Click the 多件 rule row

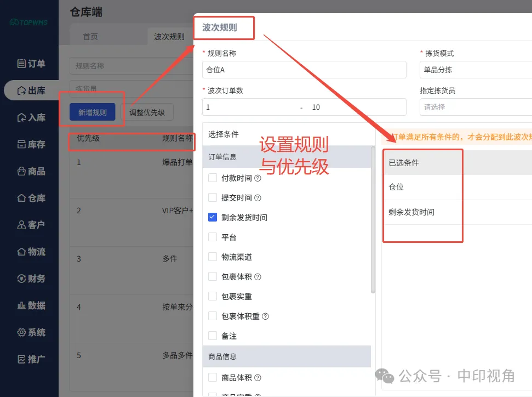[131, 271]
